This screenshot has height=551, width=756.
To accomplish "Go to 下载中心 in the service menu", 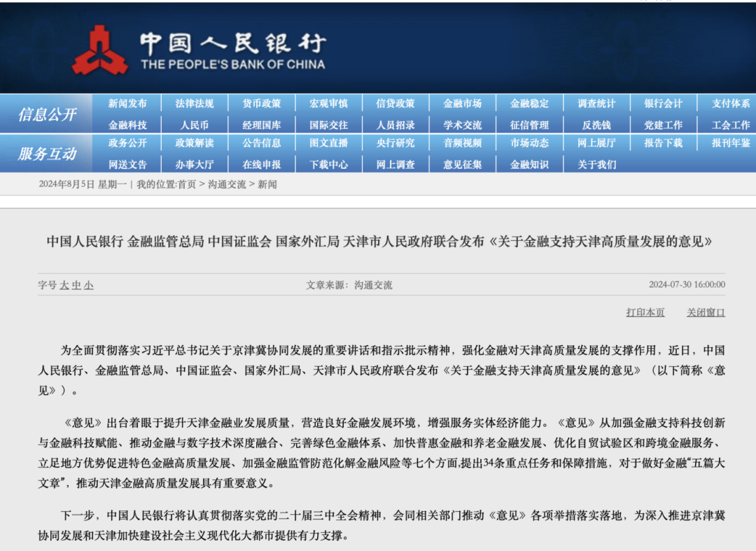I will [329, 165].
